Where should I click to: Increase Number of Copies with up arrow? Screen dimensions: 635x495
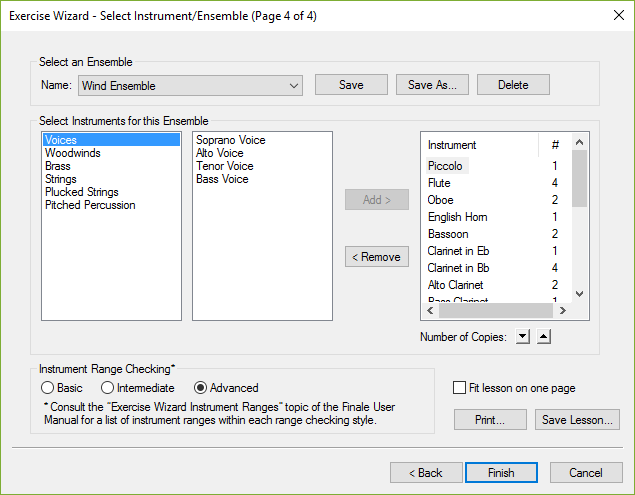click(x=543, y=337)
